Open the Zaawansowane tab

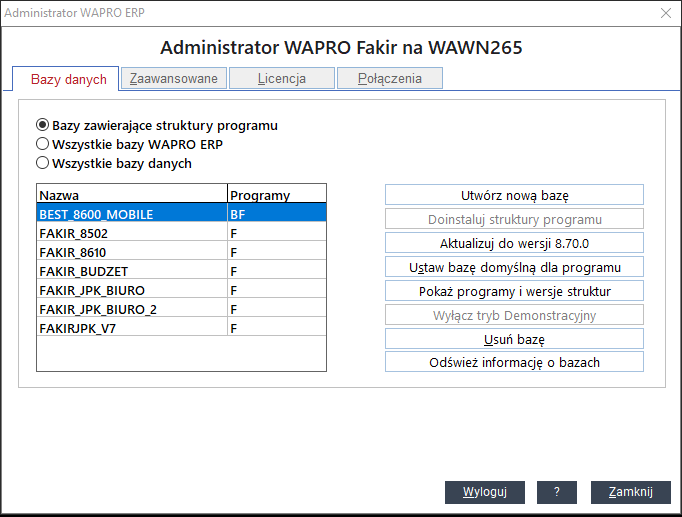pos(174,78)
